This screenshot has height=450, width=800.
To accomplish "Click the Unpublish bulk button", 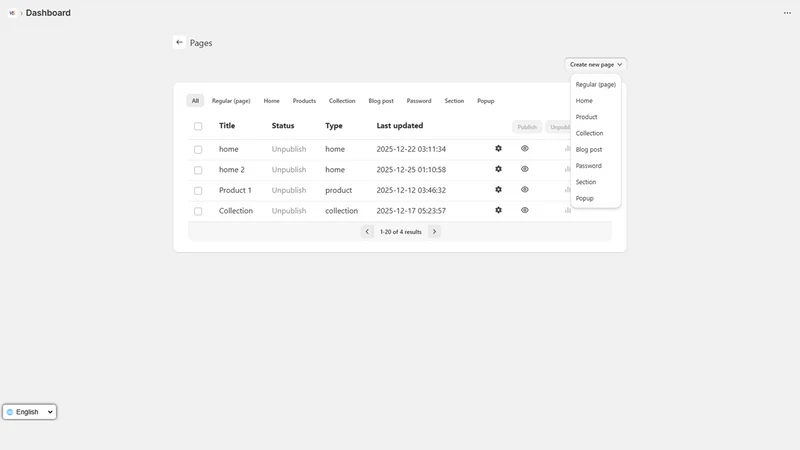I will pyautogui.click(x=560, y=127).
